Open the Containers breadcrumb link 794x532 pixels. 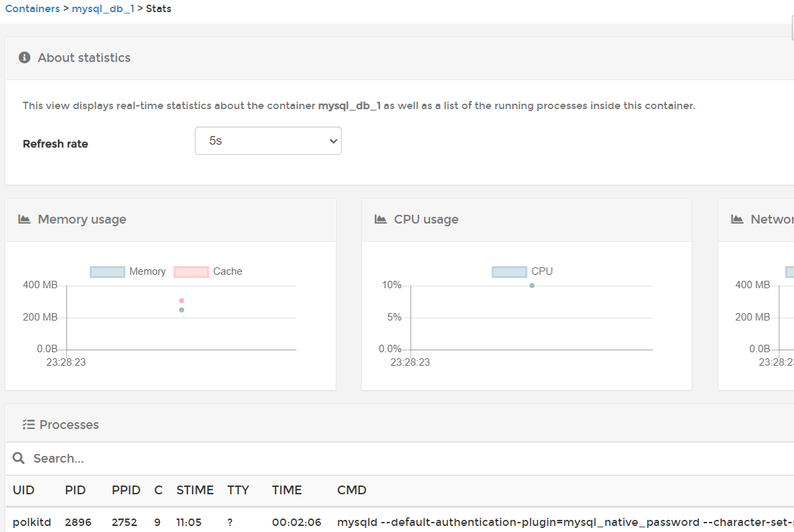click(x=32, y=9)
